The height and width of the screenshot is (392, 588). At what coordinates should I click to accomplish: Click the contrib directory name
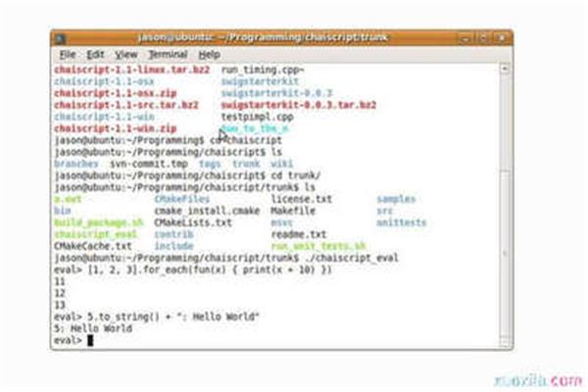tap(173, 234)
